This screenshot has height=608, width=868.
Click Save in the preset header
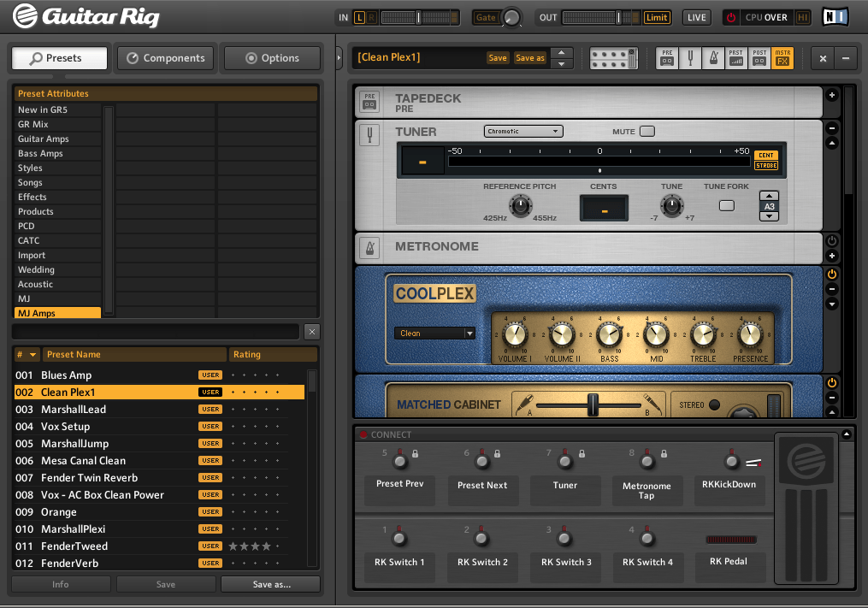[497, 57]
